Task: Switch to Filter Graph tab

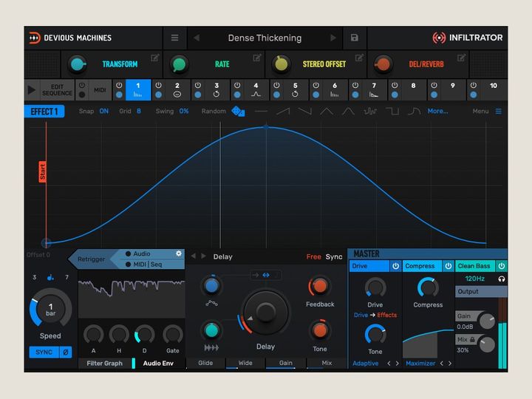Action: pos(104,364)
